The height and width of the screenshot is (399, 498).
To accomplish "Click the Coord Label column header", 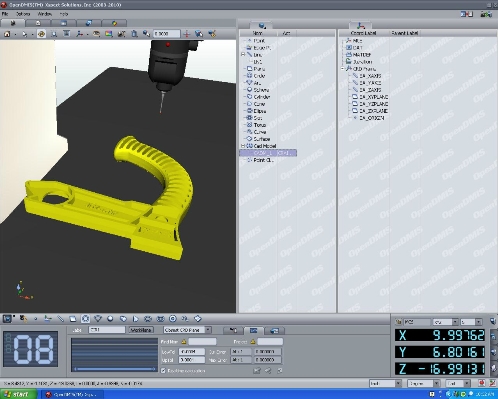I will [x=363, y=33].
